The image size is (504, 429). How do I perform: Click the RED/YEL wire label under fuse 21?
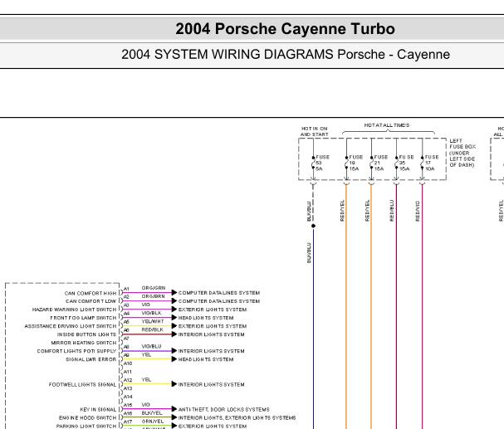pyautogui.click(x=367, y=210)
